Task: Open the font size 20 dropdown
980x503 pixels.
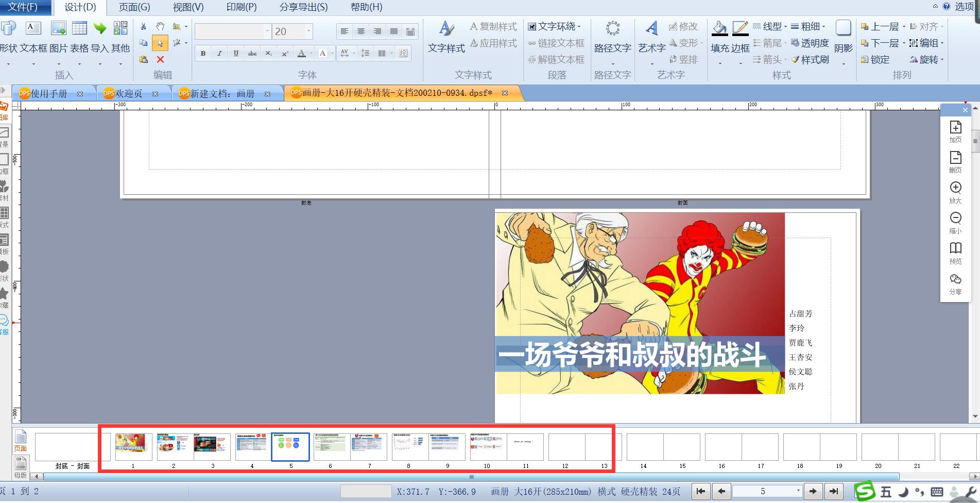Action: (x=309, y=31)
